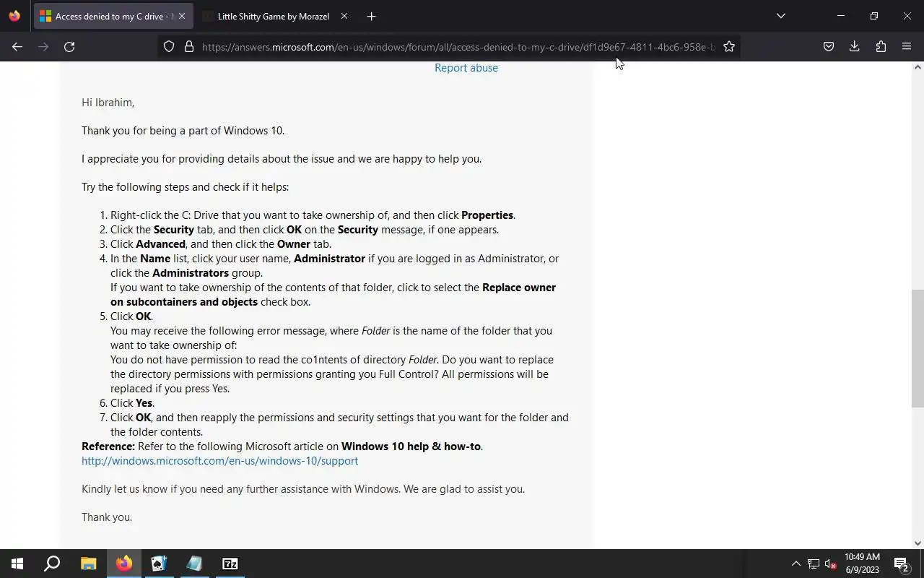Open a new tab

[371, 16]
